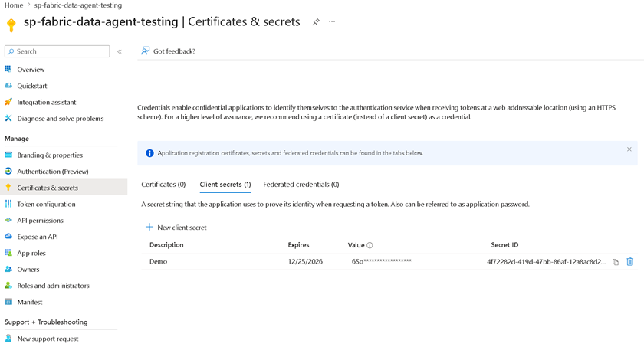Click the Secret ID column header

504,245
